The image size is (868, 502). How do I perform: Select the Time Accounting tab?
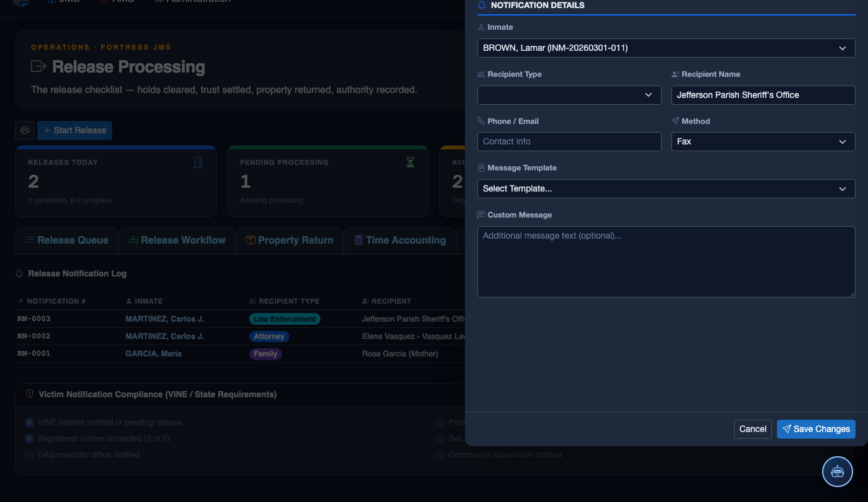(400, 240)
